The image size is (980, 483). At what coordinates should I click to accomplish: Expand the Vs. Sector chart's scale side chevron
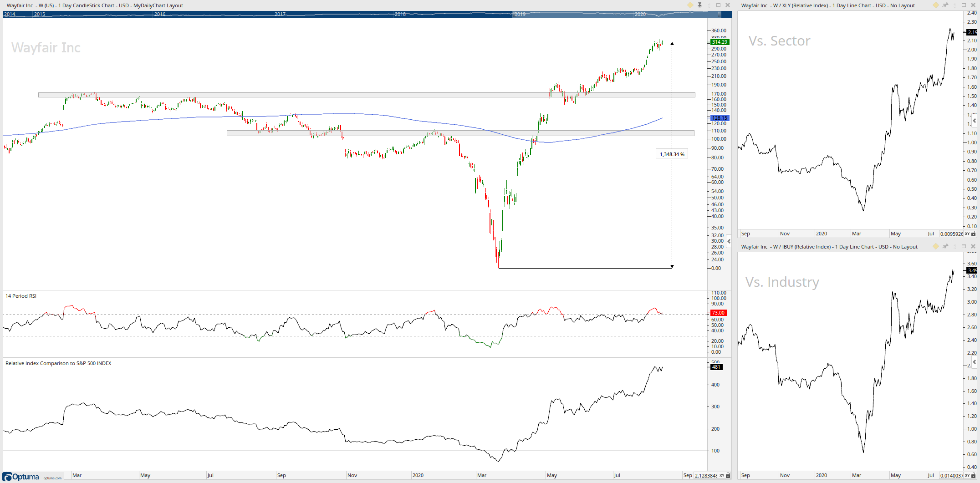click(x=975, y=121)
